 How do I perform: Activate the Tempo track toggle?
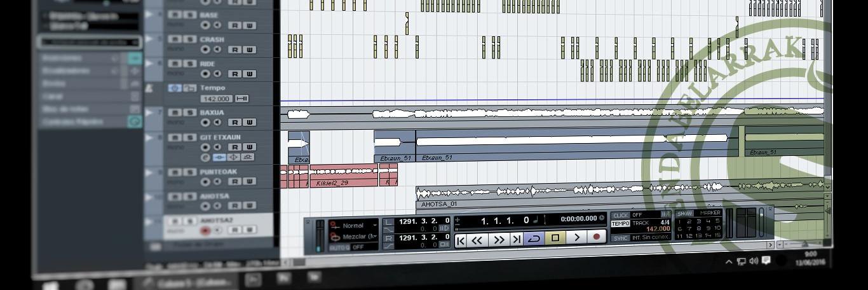pos(175,88)
